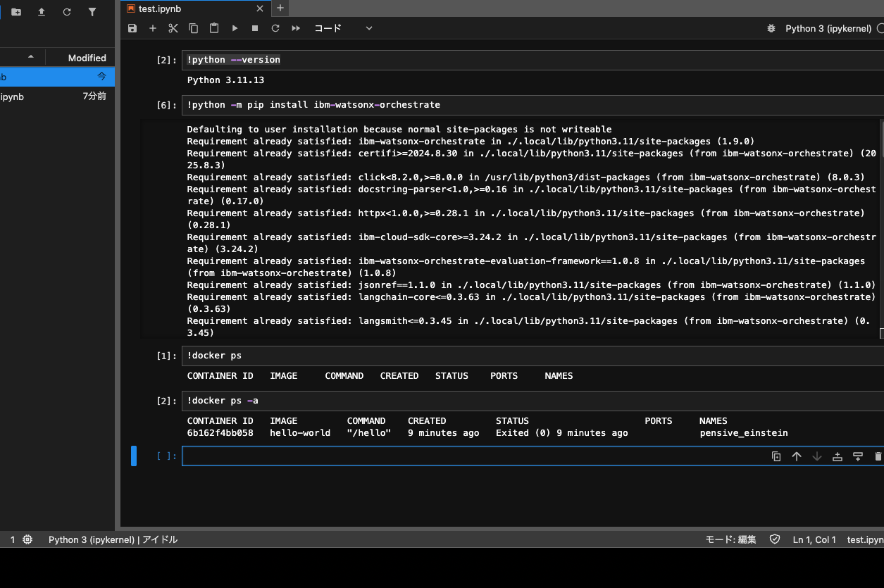Click the active cell blue collapser bar

134,456
